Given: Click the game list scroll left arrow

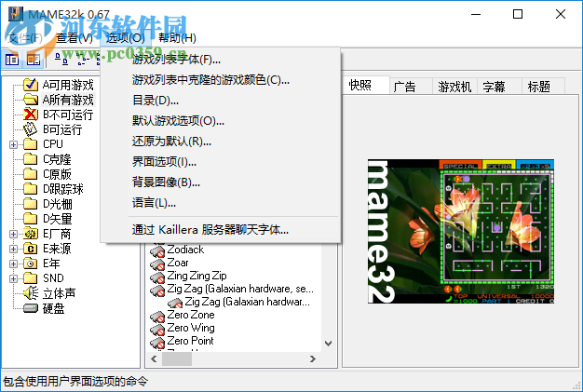Looking at the screenshot, I should point(154,358).
